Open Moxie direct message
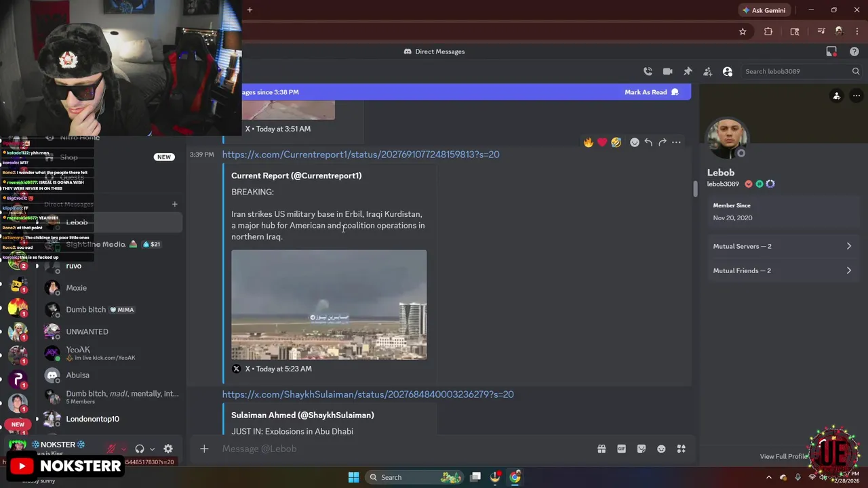This screenshot has width=868, height=488. 110,288
